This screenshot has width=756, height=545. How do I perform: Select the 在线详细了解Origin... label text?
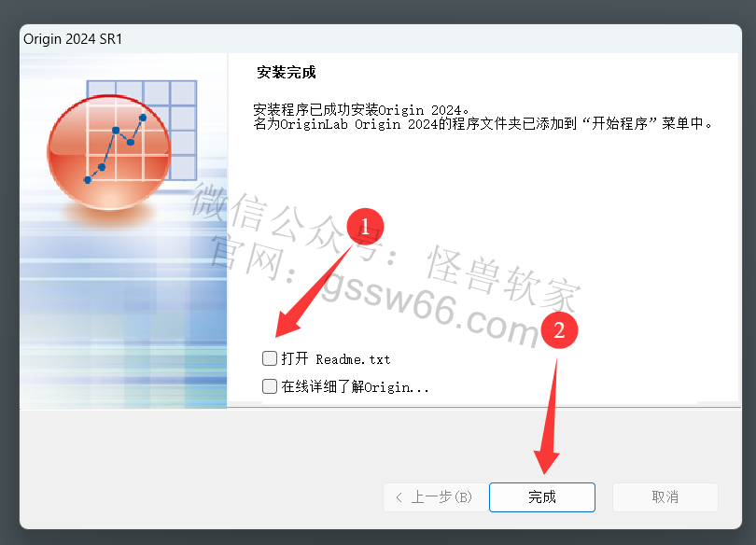(x=355, y=387)
